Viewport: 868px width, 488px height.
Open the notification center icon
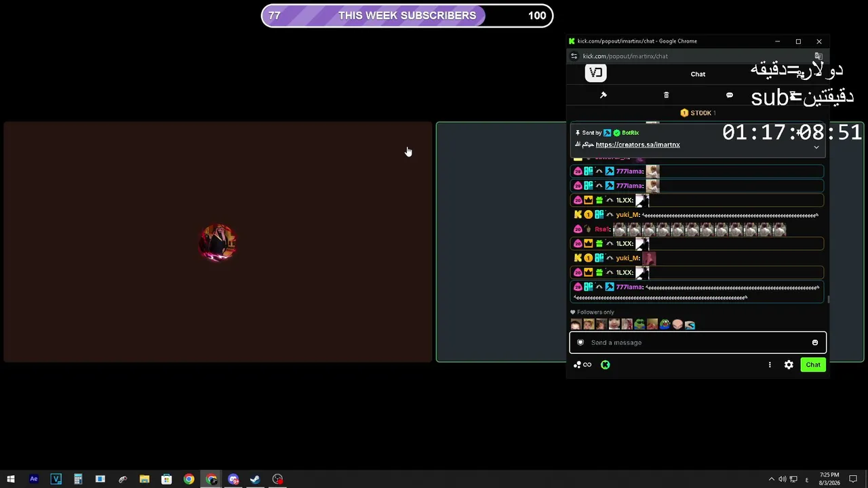click(853, 479)
